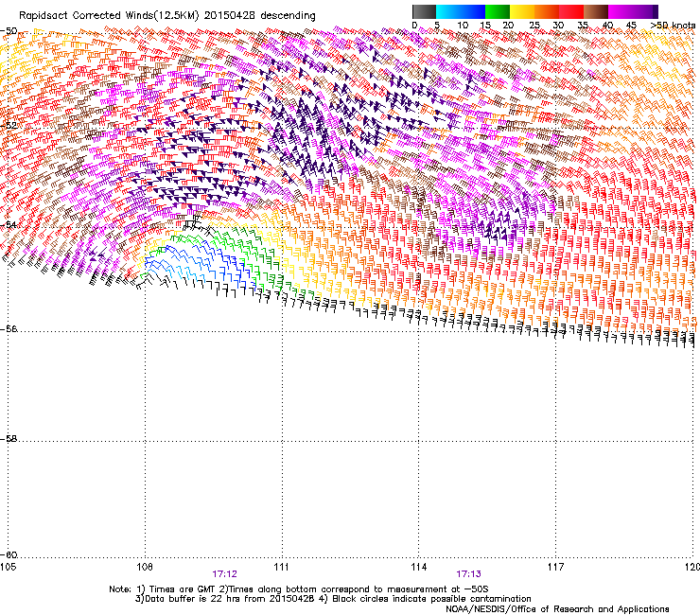This screenshot has width=700, height=615.
Task: Click the brown 35-40 knots legend swatch
Action: coord(596,11)
